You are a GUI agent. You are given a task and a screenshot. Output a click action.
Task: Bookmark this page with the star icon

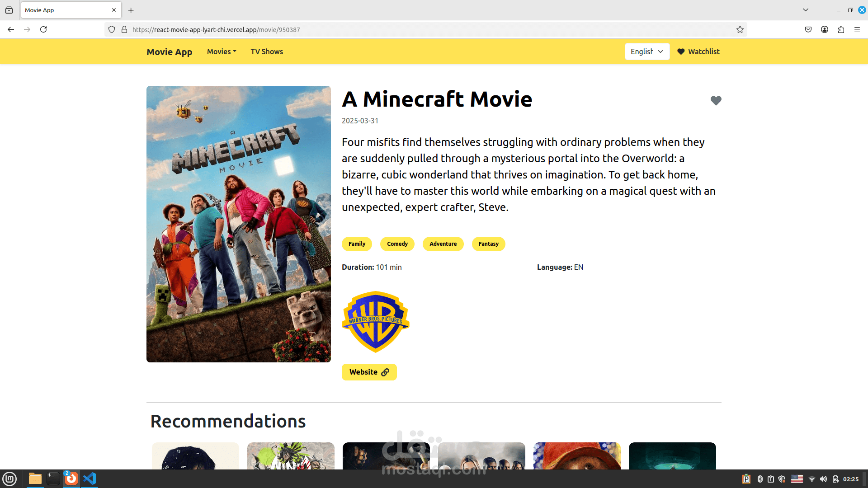[x=740, y=30]
